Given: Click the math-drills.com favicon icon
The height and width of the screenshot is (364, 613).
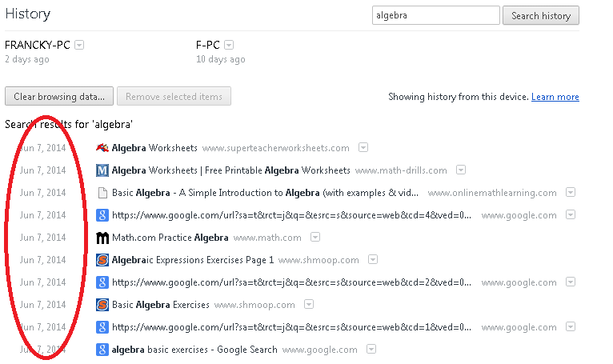Looking at the screenshot, I should pos(102,170).
